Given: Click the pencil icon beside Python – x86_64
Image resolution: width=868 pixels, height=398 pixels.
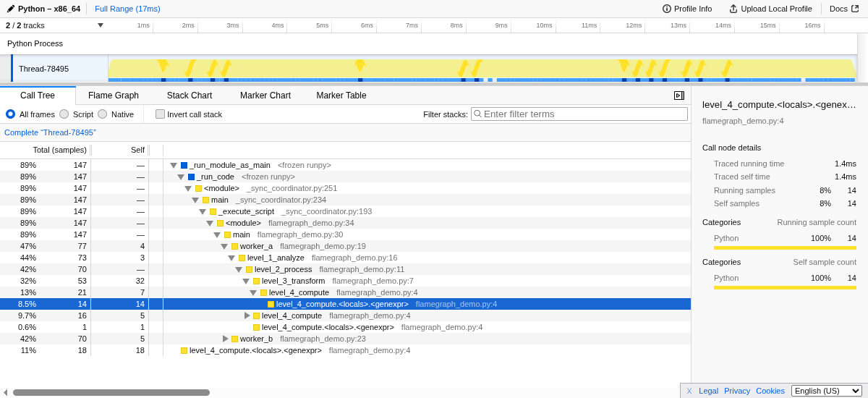Looking at the screenshot, I should tap(11, 9).
